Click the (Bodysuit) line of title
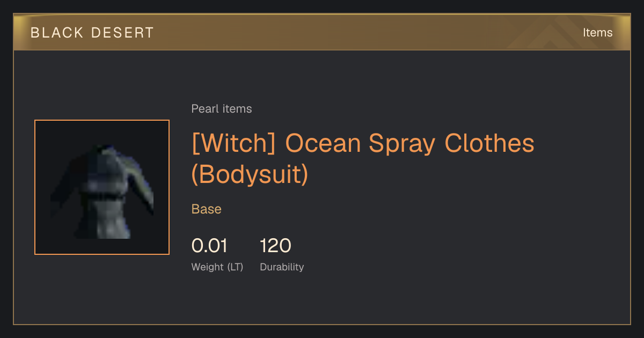The height and width of the screenshot is (338, 644). (250, 174)
